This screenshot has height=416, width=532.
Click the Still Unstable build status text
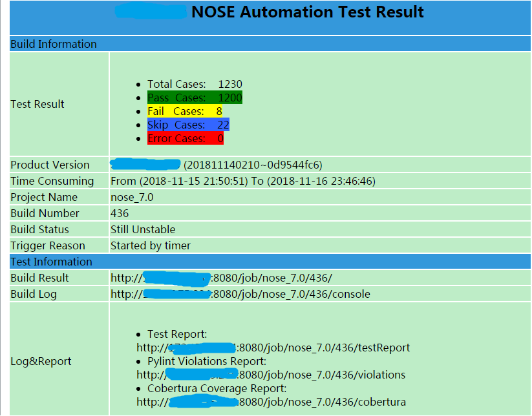pos(143,229)
